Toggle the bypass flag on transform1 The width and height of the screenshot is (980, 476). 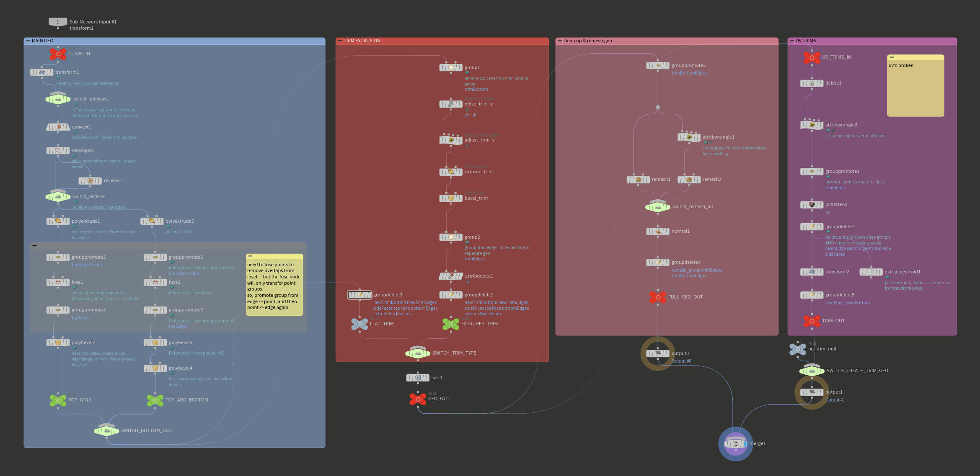(x=33, y=72)
